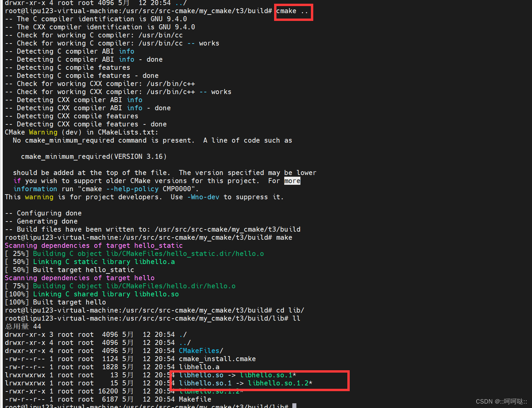The width and height of the screenshot is (532, 408).
Task: Click '[100%] Built target hello' line
Action: (x=55, y=302)
